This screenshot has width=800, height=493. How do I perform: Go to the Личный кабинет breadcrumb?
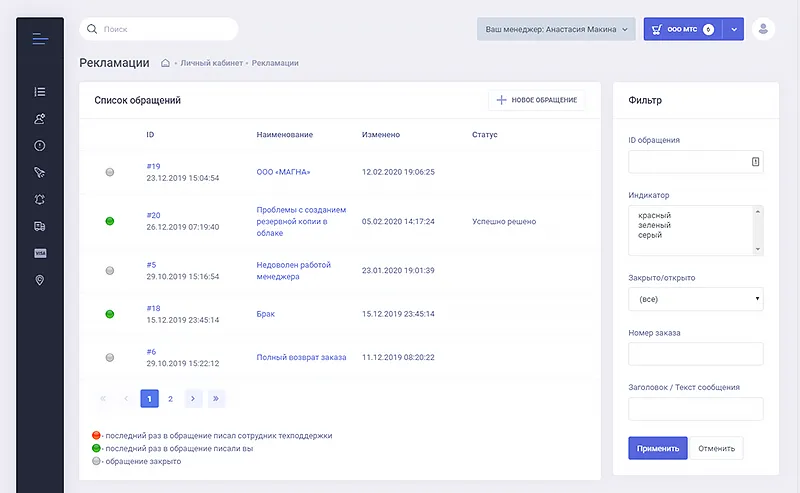[212, 63]
